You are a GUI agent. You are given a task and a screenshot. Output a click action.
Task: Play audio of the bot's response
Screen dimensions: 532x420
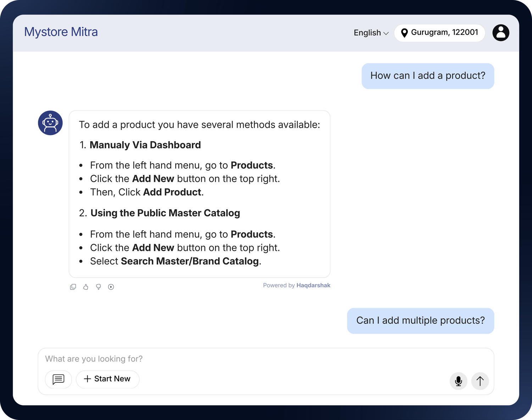pyautogui.click(x=111, y=287)
